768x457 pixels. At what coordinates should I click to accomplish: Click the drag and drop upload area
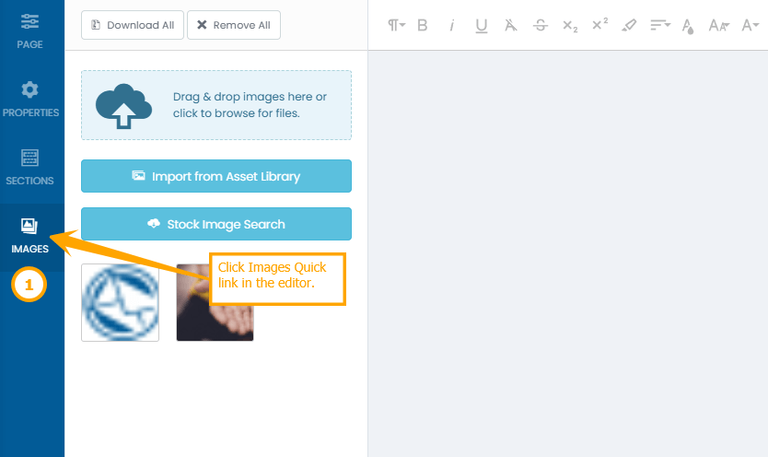tap(216, 105)
